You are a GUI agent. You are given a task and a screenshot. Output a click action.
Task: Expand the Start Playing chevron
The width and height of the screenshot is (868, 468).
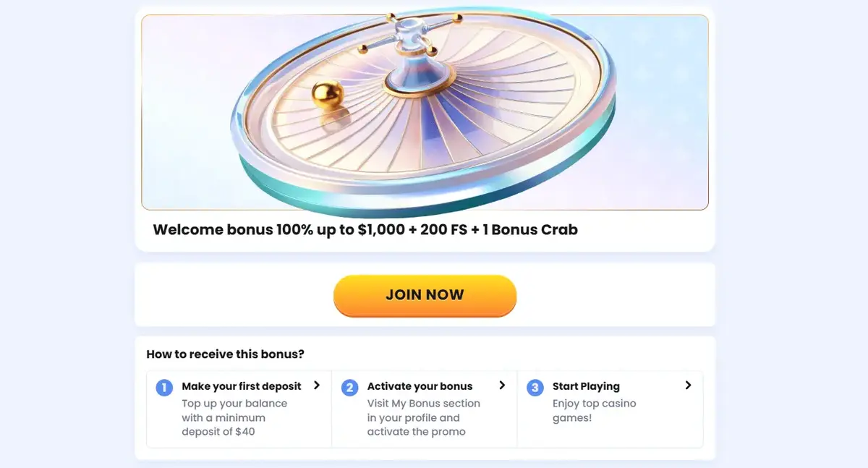tap(688, 386)
